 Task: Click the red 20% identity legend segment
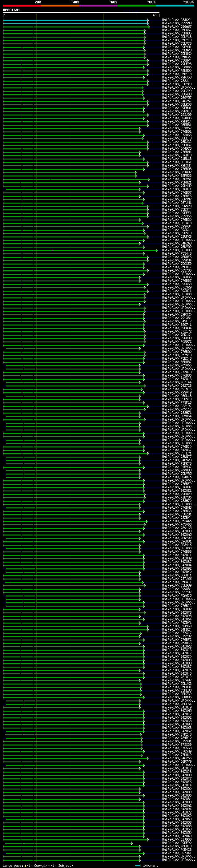22,6
